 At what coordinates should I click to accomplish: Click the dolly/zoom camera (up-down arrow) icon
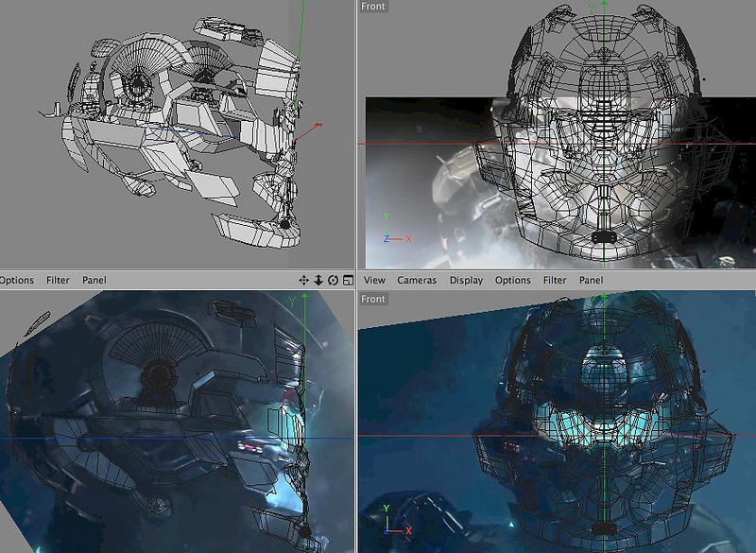pos(318,280)
